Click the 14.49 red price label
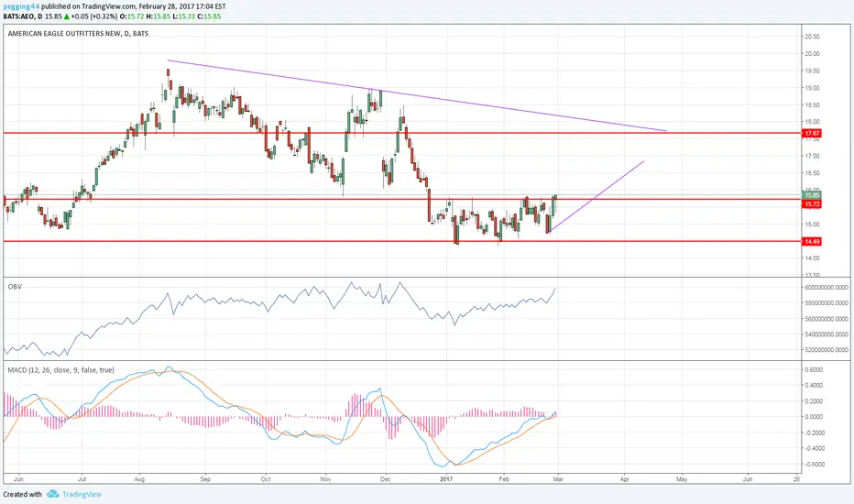The height and width of the screenshot is (504, 854). (x=812, y=241)
